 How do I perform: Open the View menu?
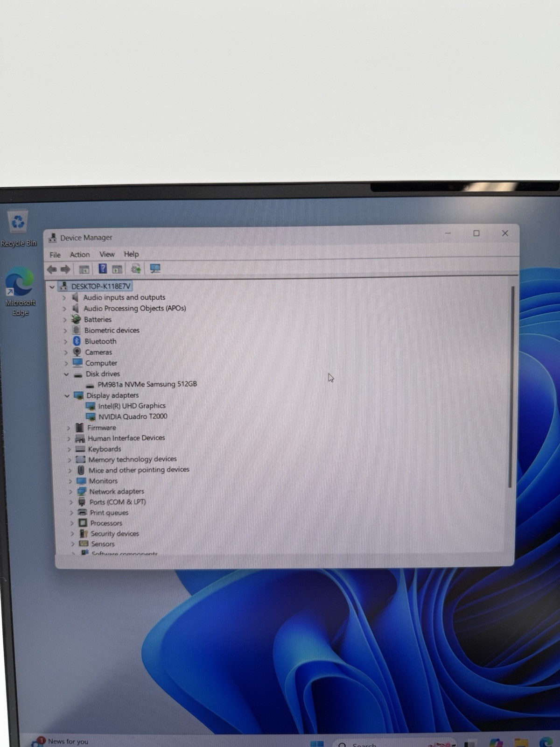coord(107,254)
